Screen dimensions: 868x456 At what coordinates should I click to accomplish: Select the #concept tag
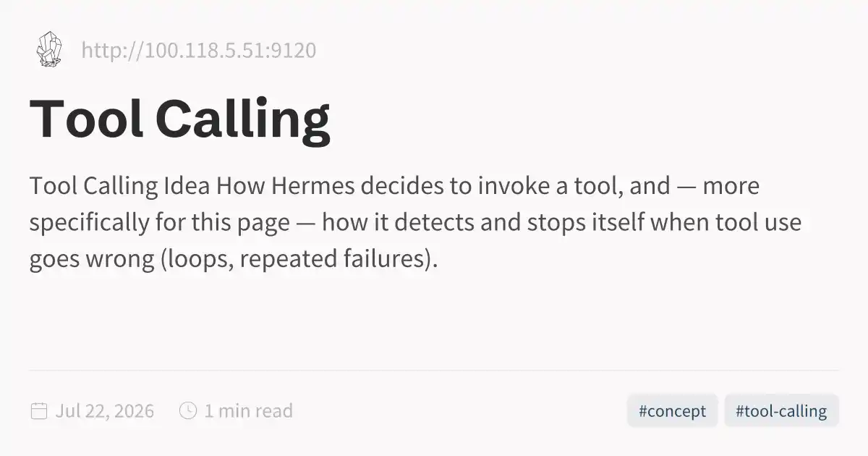pyautogui.click(x=672, y=411)
